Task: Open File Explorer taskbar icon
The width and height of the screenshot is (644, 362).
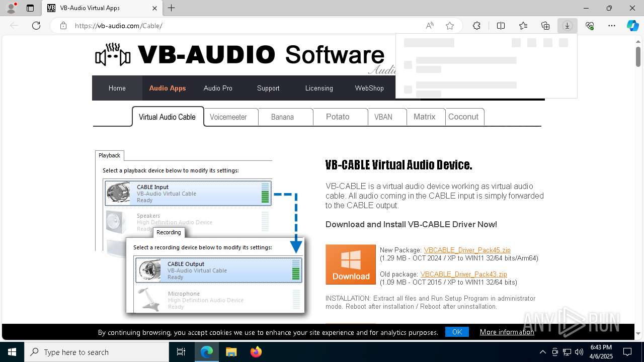Action: click(x=231, y=352)
